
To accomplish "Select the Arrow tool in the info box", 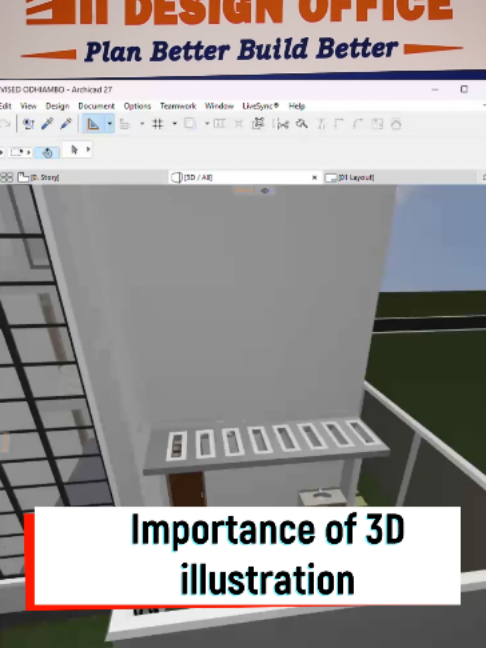I will [x=74, y=150].
